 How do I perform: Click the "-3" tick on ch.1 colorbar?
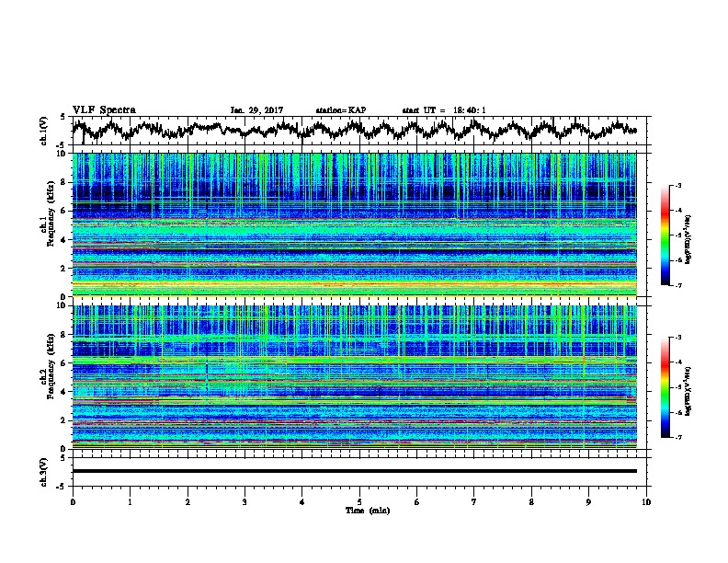678,185
